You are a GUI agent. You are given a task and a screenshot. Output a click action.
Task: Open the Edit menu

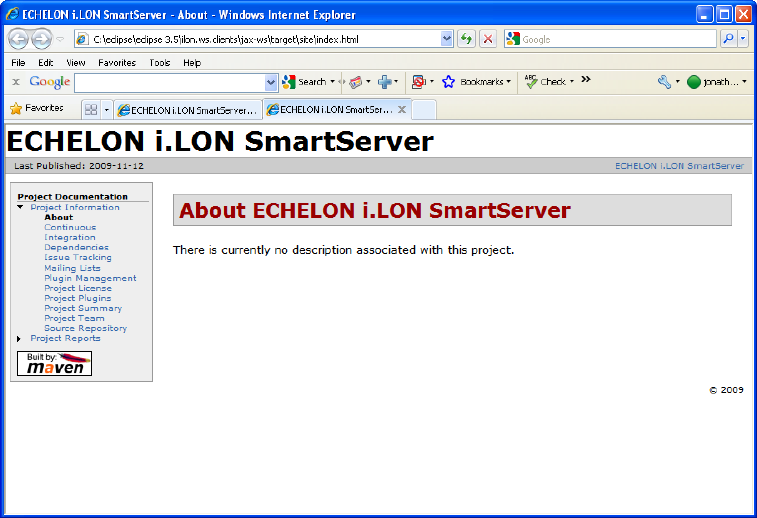coord(45,63)
